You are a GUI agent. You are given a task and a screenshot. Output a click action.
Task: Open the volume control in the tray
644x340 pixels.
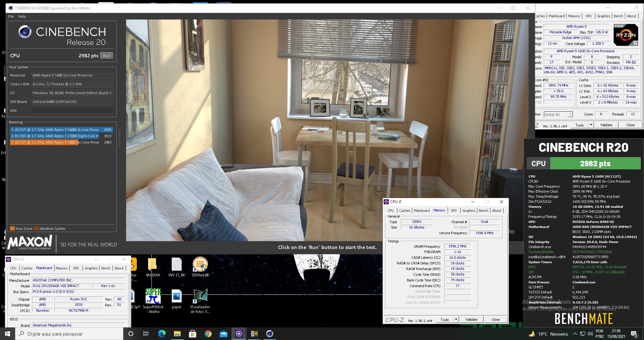tap(590, 334)
